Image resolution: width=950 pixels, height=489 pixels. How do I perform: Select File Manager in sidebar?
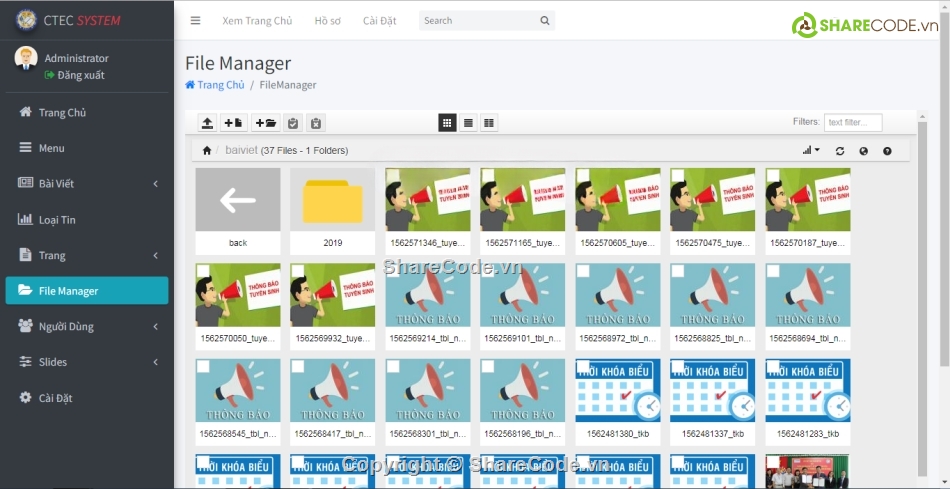coord(87,291)
